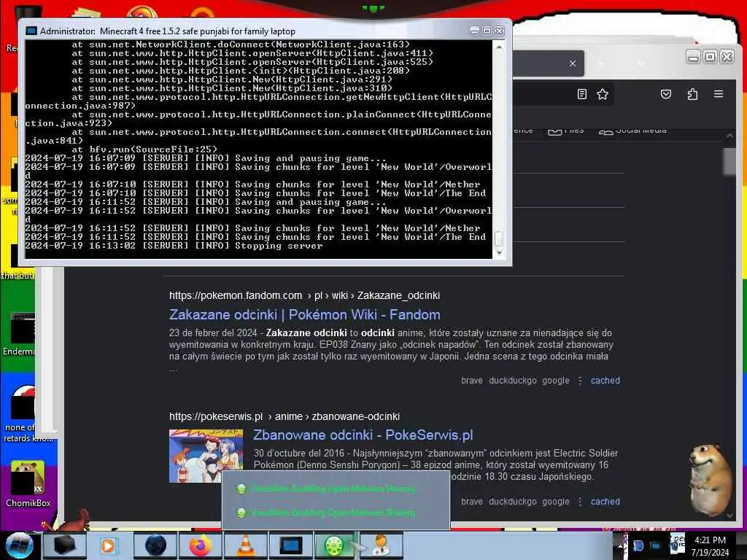Open the black folder taskbar icon
The height and width of the screenshot is (560, 747).
tap(65, 545)
